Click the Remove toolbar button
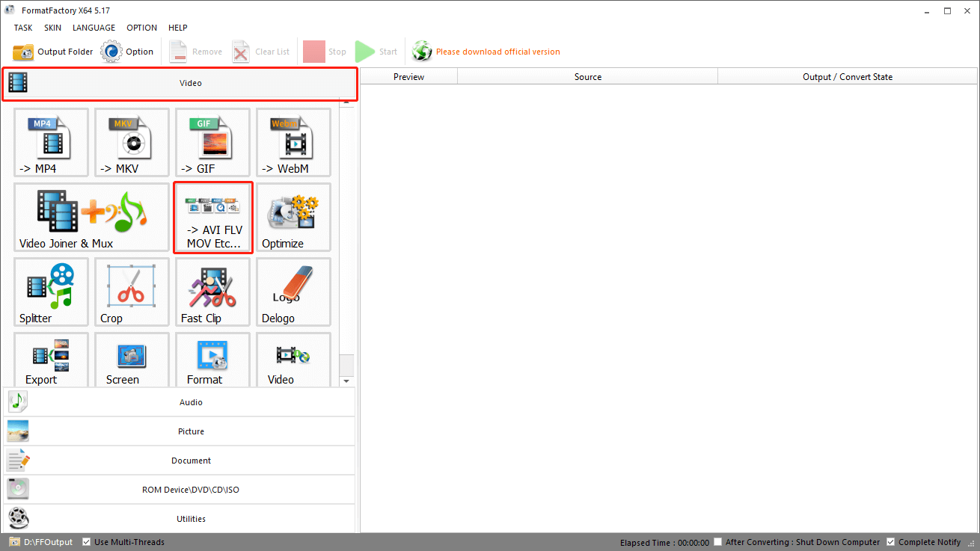This screenshot has width=980, height=551. click(195, 52)
